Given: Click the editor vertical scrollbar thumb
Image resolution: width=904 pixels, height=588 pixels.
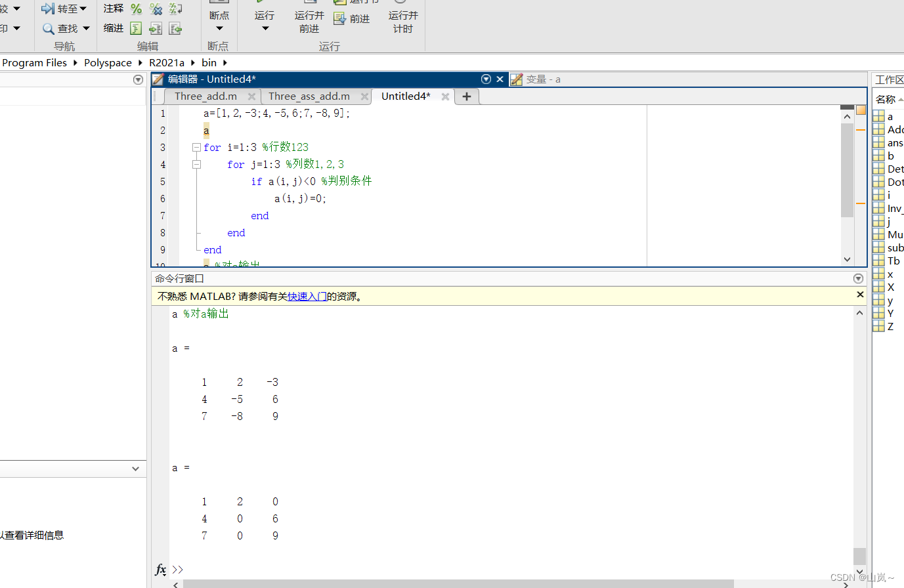Looking at the screenshot, I should click(847, 169).
